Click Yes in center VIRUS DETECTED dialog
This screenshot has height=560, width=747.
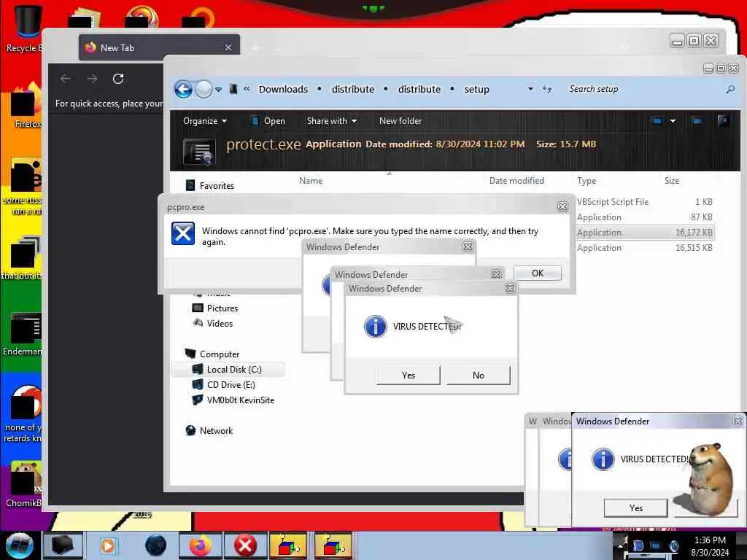click(x=409, y=376)
